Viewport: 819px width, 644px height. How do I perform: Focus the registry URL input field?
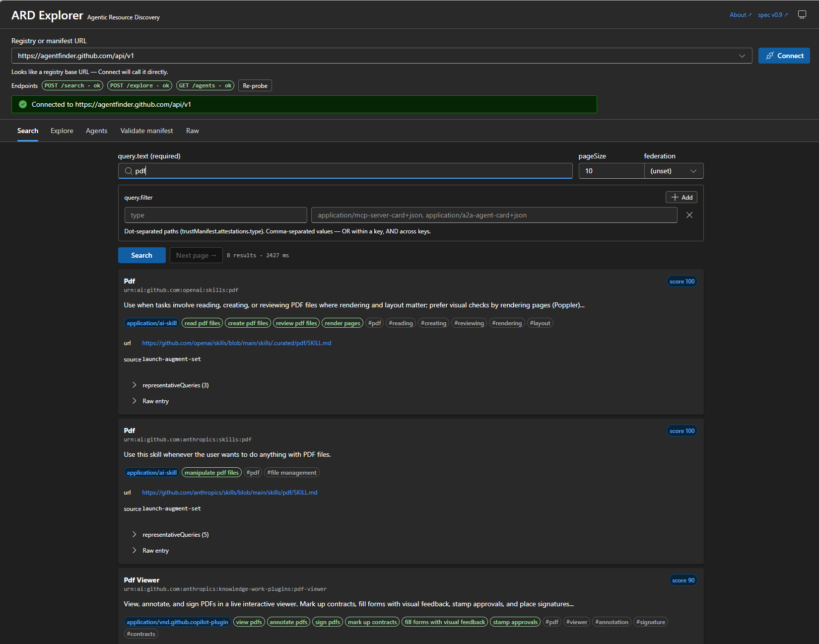tap(382, 56)
